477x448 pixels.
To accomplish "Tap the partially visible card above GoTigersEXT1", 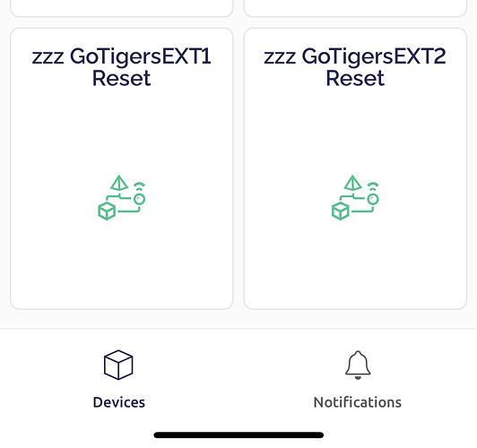I will click(x=121, y=8).
